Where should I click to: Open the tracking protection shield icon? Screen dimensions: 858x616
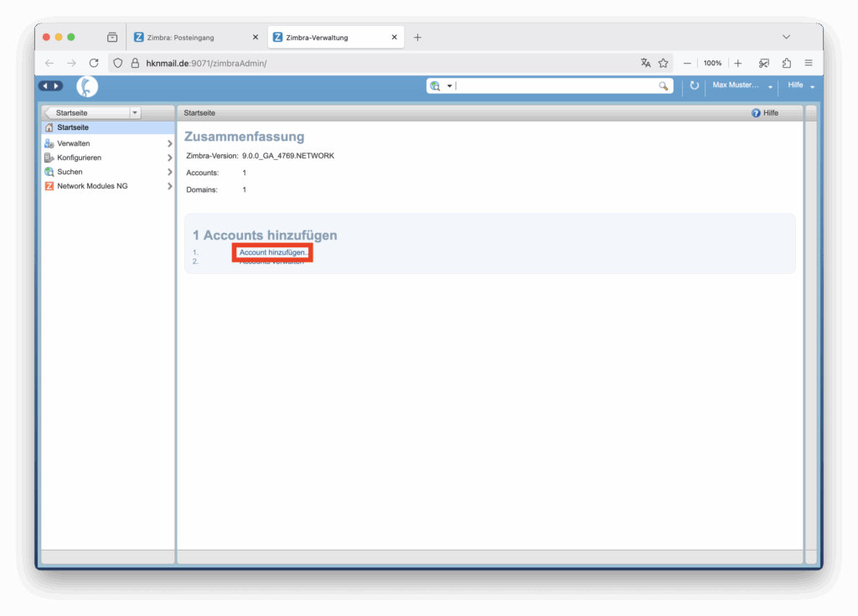pos(117,63)
